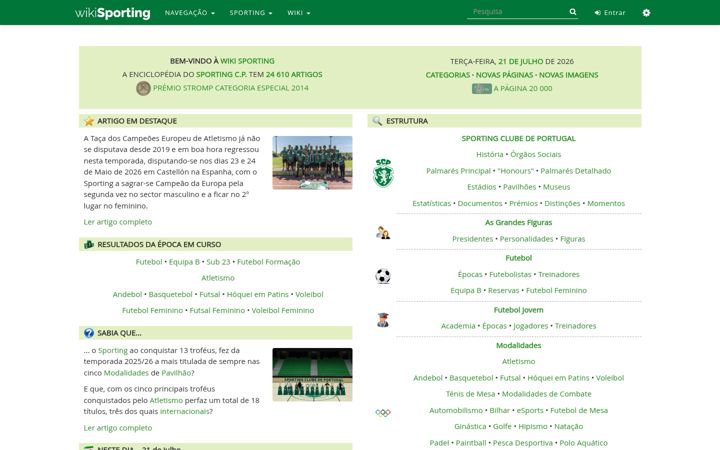
Task: Open the 21 de Julho date link
Action: pyautogui.click(x=521, y=62)
